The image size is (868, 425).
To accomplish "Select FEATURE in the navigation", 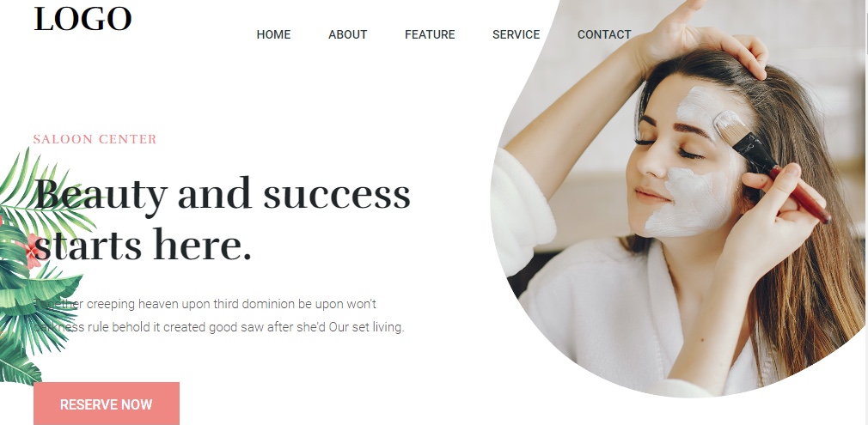I will point(430,34).
